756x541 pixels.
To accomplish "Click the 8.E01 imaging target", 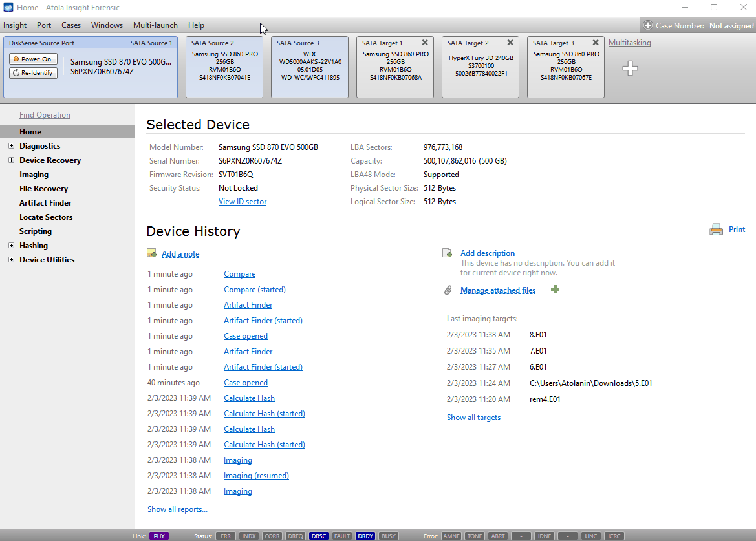I will (538, 334).
